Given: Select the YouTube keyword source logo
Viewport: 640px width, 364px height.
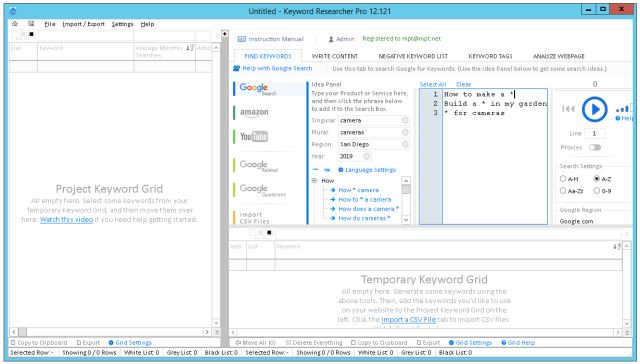Looking at the screenshot, I should tap(253, 136).
